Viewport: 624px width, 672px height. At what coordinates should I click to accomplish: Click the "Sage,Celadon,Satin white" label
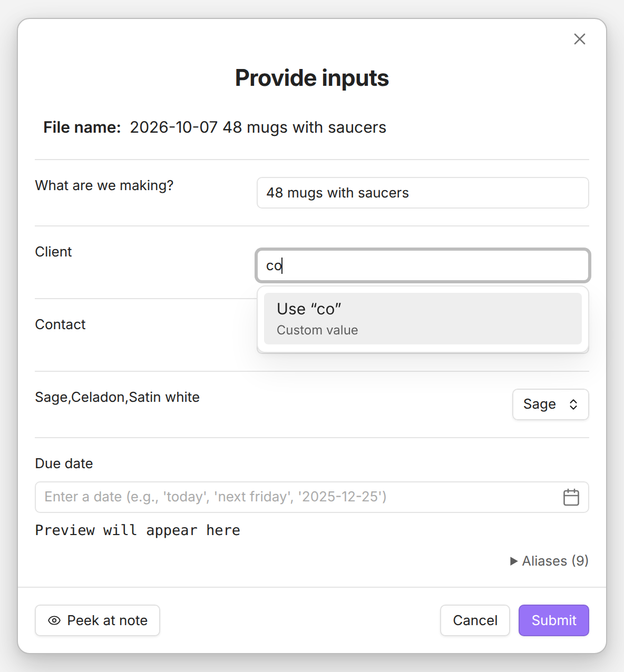pos(118,397)
